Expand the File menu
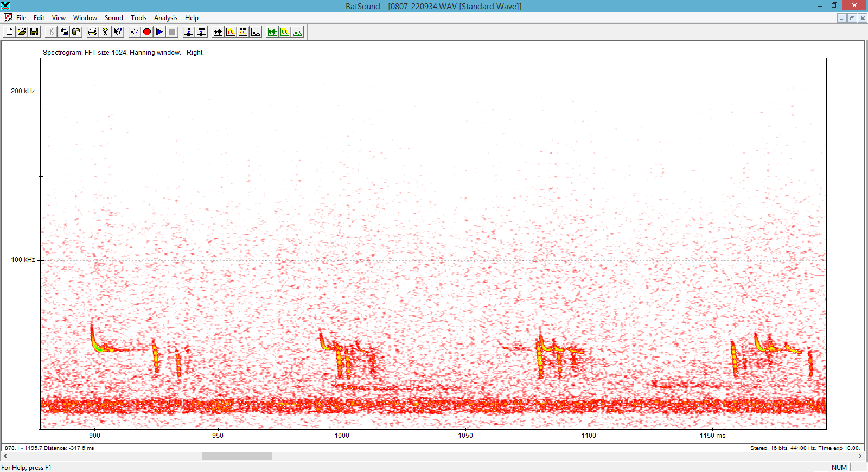The height and width of the screenshot is (472, 868). (21, 18)
